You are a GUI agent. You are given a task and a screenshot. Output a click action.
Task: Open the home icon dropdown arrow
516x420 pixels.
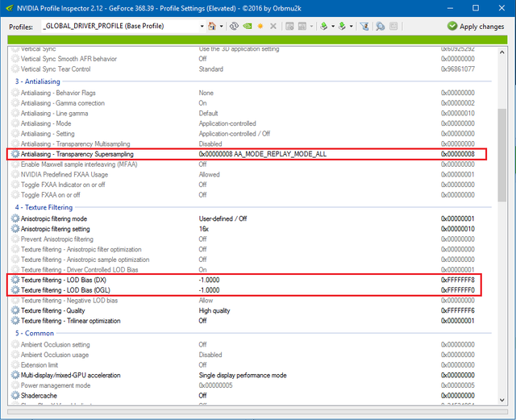click(x=221, y=26)
